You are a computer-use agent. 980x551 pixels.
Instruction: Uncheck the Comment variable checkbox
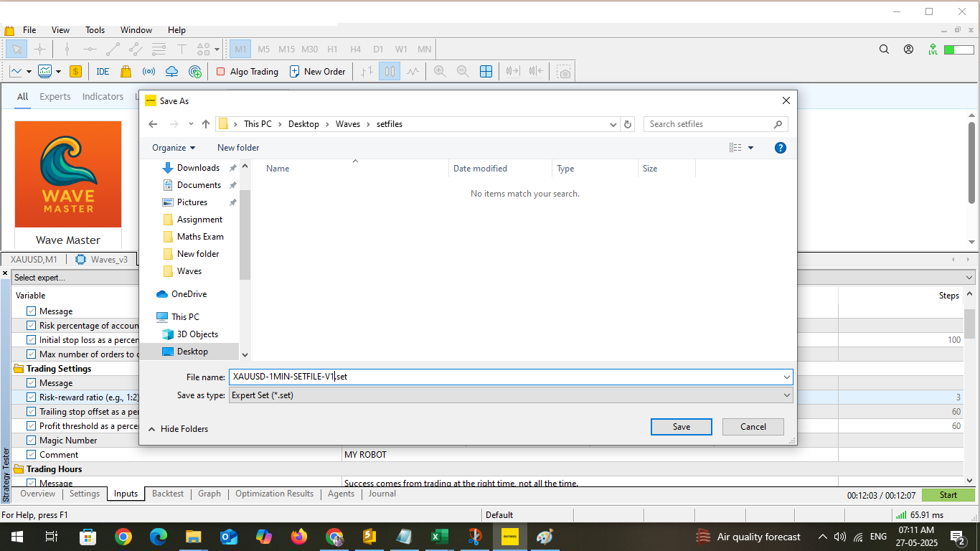pyautogui.click(x=32, y=455)
